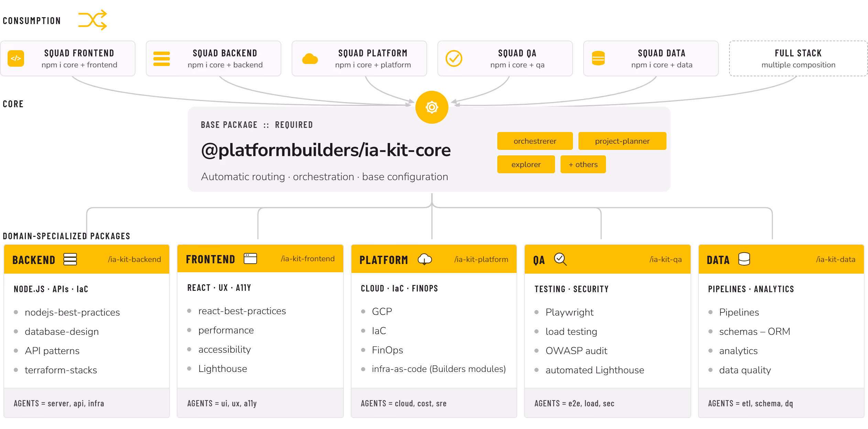Image resolution: width=868 pixels, height=429 pixels.
Task: Open the Squad Data card
Action: [x=651, y=58]
